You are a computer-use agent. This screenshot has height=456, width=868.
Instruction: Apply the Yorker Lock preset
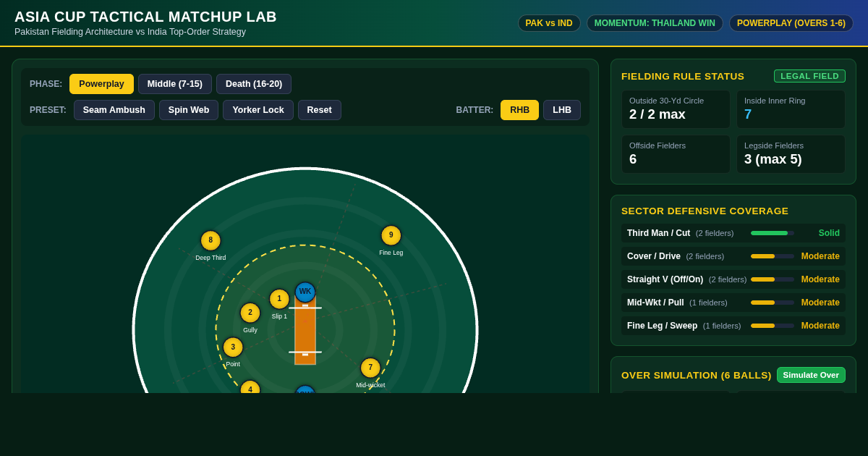coord(258,110)
